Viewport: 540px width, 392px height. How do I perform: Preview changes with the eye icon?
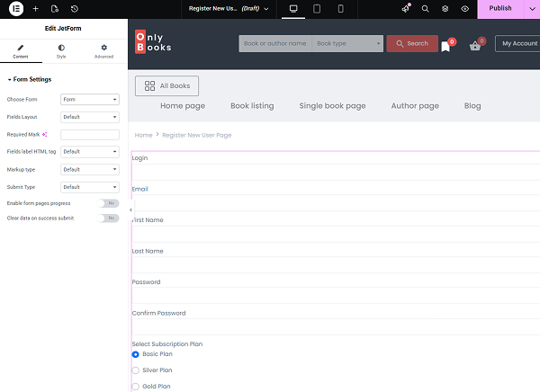coord(465,9)
